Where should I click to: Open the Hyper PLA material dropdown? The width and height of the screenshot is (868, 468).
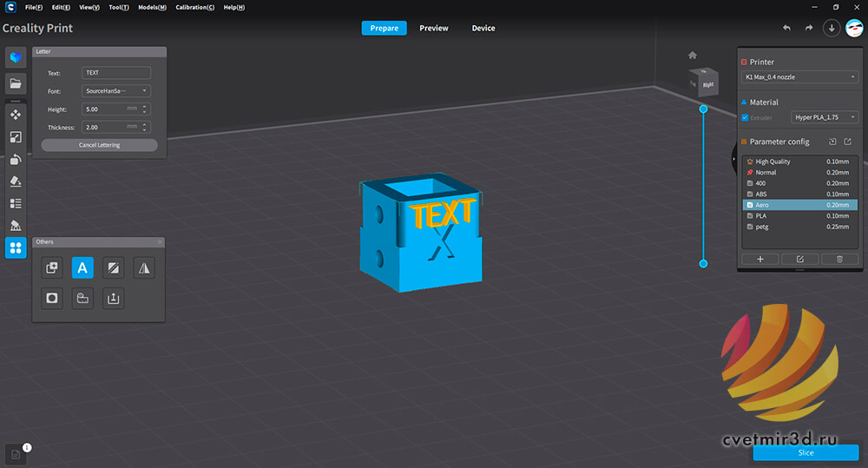pyautogui.click(x=825, y=117)
